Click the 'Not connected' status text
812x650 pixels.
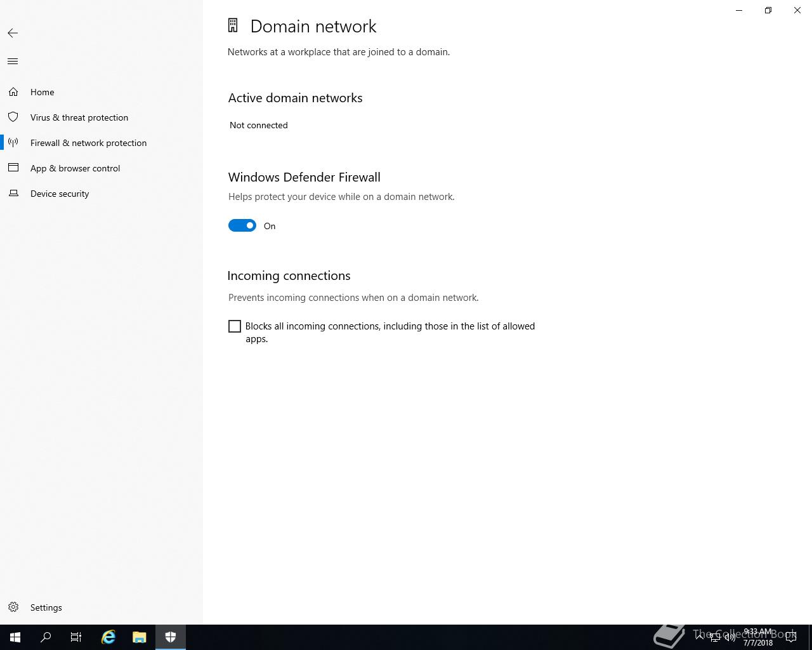(x=259, y=125)
